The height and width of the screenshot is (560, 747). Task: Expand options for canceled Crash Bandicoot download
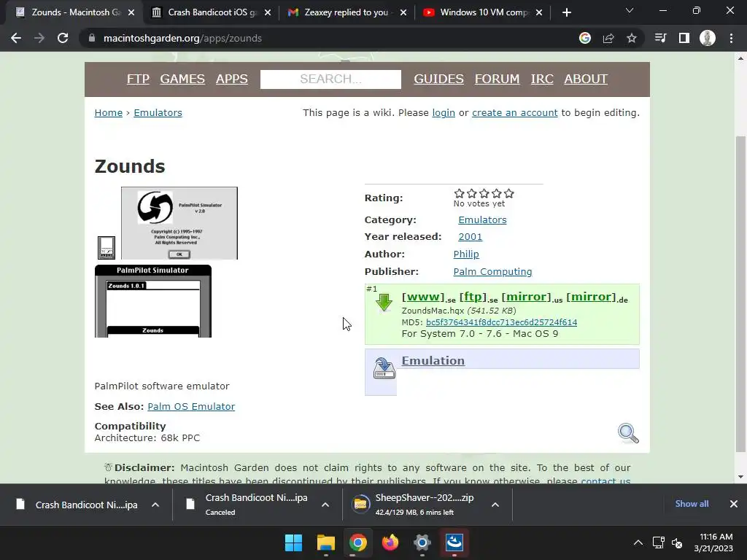[325, 505]
